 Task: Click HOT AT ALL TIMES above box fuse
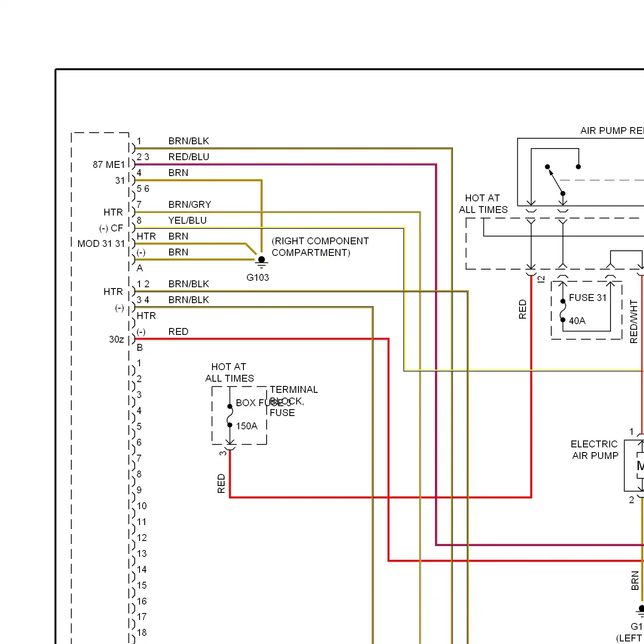pos(229,373)
